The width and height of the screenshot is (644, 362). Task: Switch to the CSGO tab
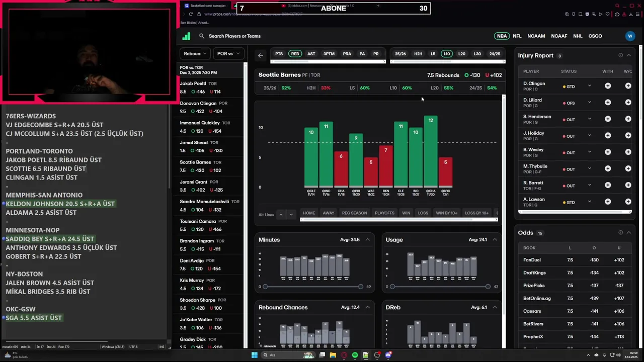pyautogui.click(x=595, y=36)
